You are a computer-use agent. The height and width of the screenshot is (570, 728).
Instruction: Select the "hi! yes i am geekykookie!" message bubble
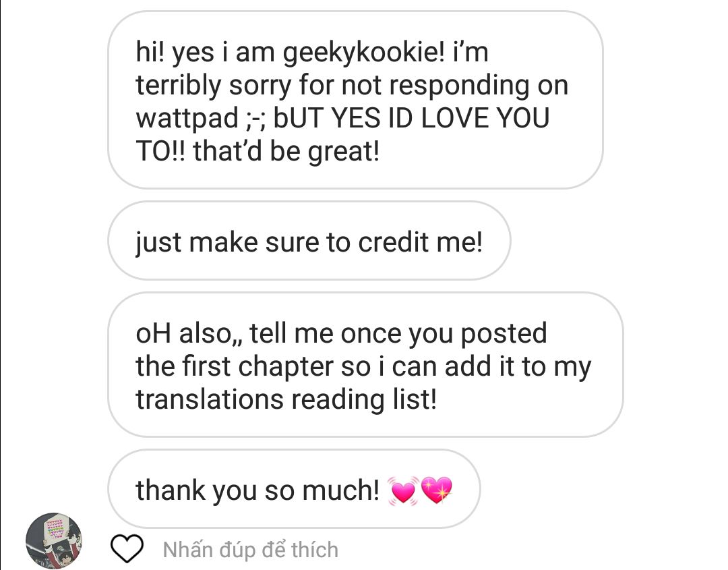point(356,100)
